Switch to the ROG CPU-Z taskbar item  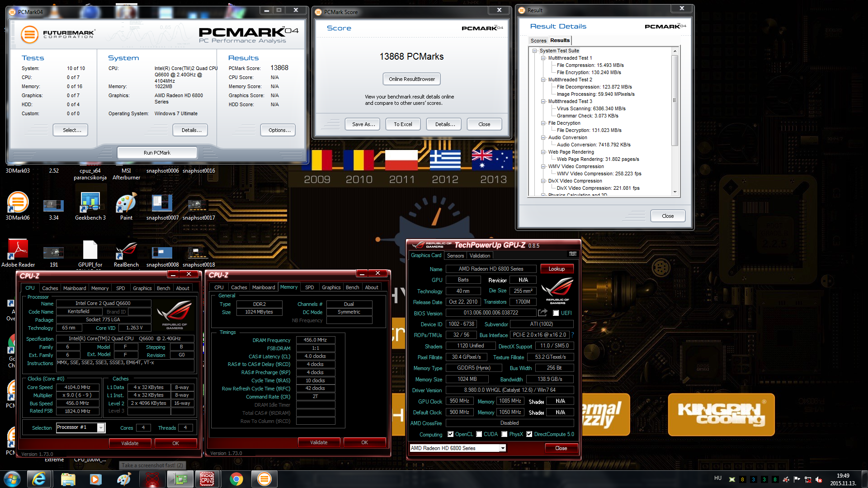[207, 479]
